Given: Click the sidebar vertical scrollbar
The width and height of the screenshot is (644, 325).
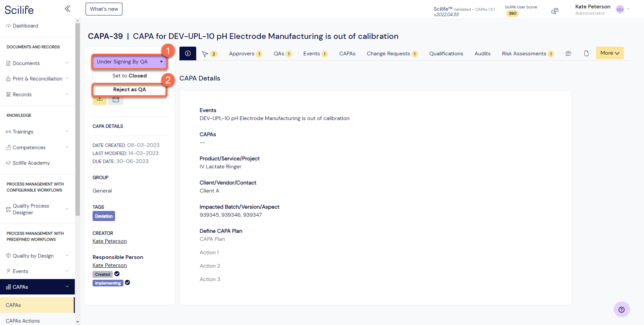Looking at the screenshot, I should point(77,119).
